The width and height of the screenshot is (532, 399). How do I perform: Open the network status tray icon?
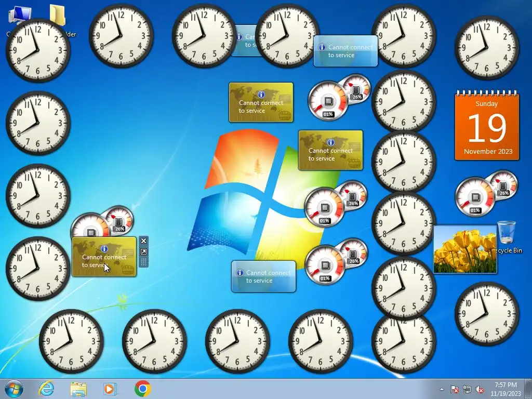[x=467, y=389]
